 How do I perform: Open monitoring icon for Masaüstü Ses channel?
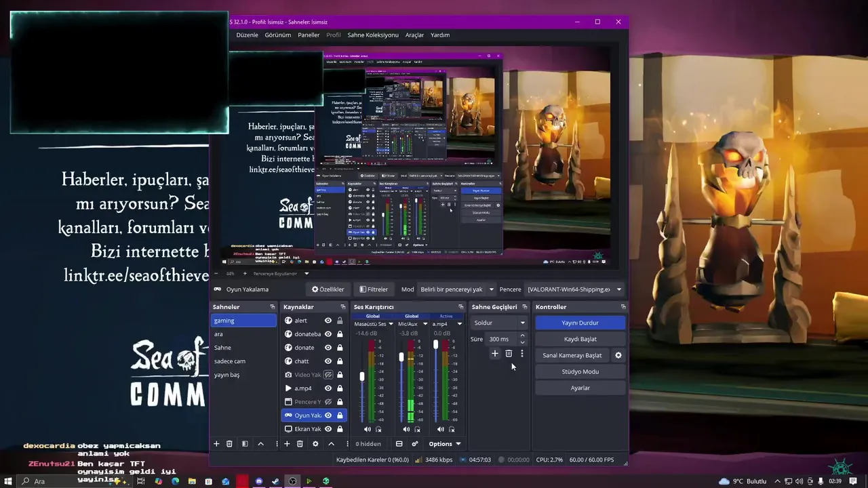378,429
